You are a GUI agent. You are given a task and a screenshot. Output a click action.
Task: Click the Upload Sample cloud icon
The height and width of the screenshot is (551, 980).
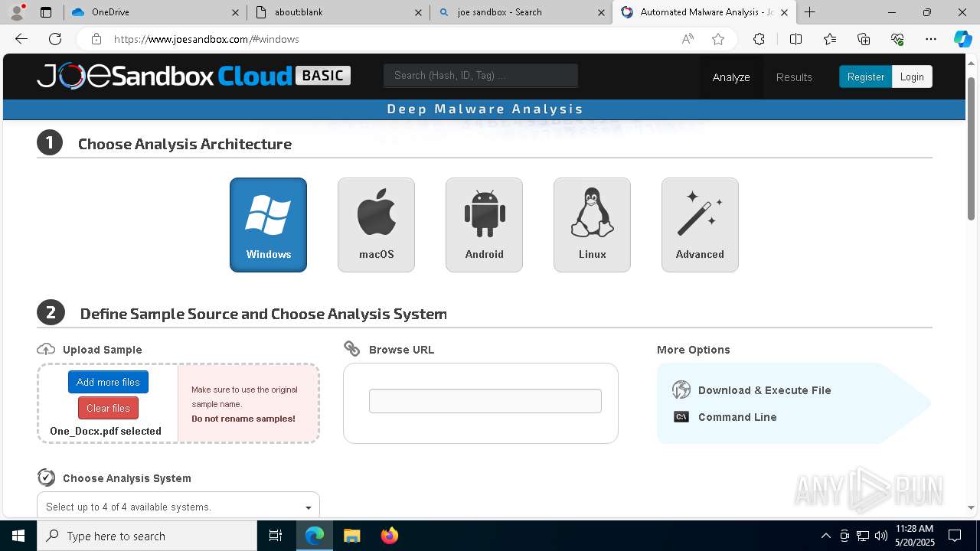[46, 349]
